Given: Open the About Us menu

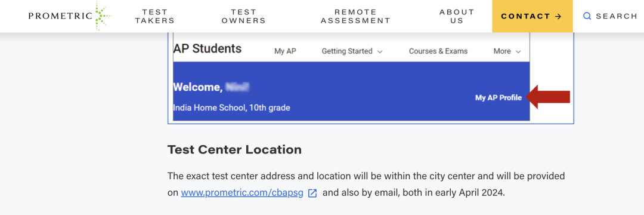Looking at the screenshot, I should tap(457, 17).
